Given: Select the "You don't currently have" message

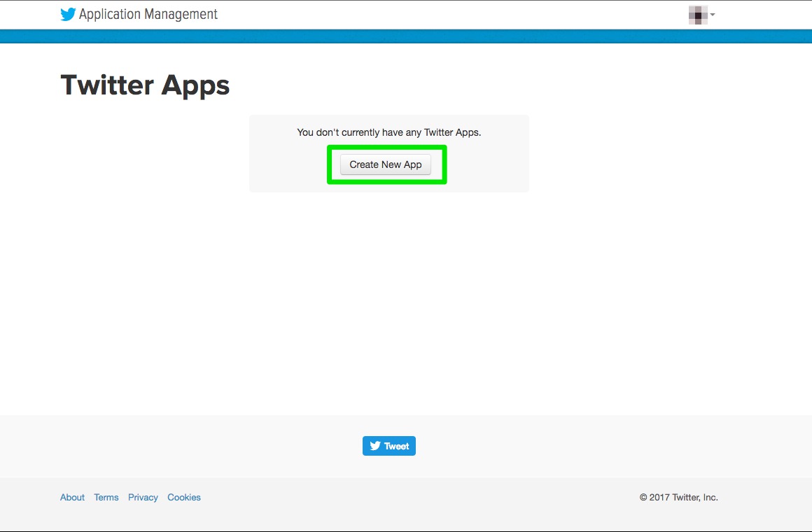Looking at the screenshot, I should point(388,132).
